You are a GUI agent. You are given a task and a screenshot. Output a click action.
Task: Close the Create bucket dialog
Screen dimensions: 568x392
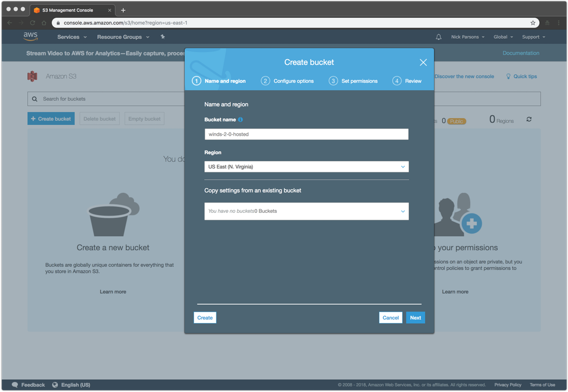click(423, 62)
